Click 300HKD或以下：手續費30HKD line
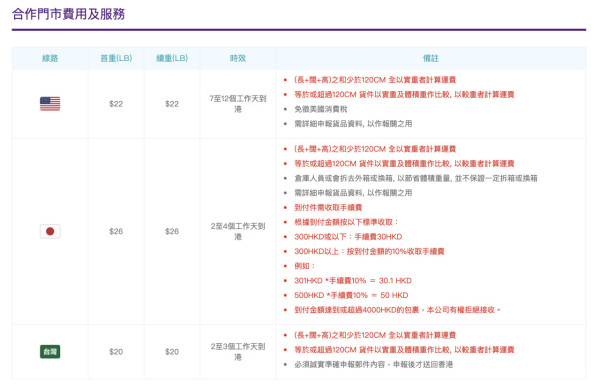The height and width of the screenshot is (390, 600). 348,237
